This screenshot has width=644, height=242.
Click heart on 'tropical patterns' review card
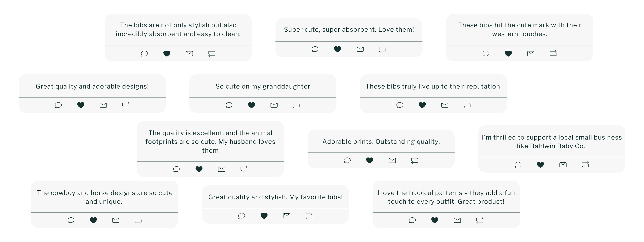click(x=435, y=220)
